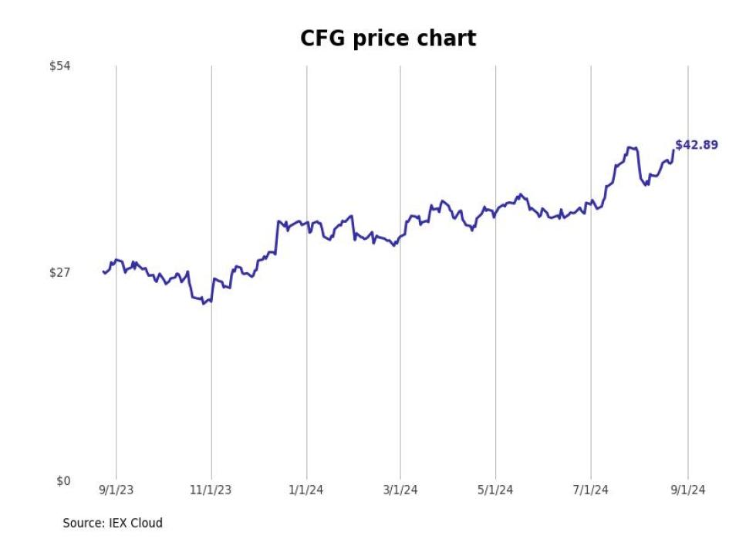Click the price line endpoint near $42.89
The image size is (756, 539).
673,150
